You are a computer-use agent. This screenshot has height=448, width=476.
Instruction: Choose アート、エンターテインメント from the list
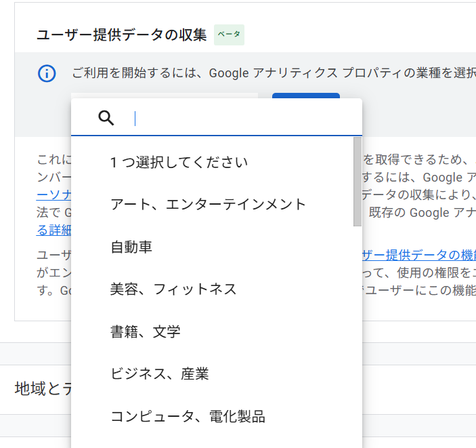(x=209, y=204)
